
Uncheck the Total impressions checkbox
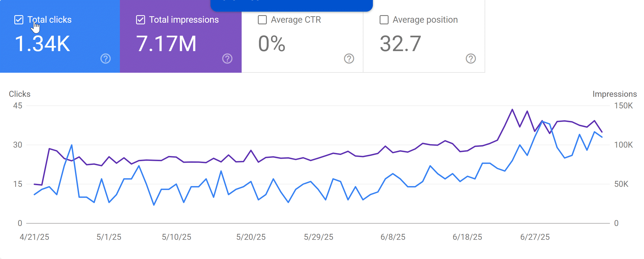tap(140, 20)
